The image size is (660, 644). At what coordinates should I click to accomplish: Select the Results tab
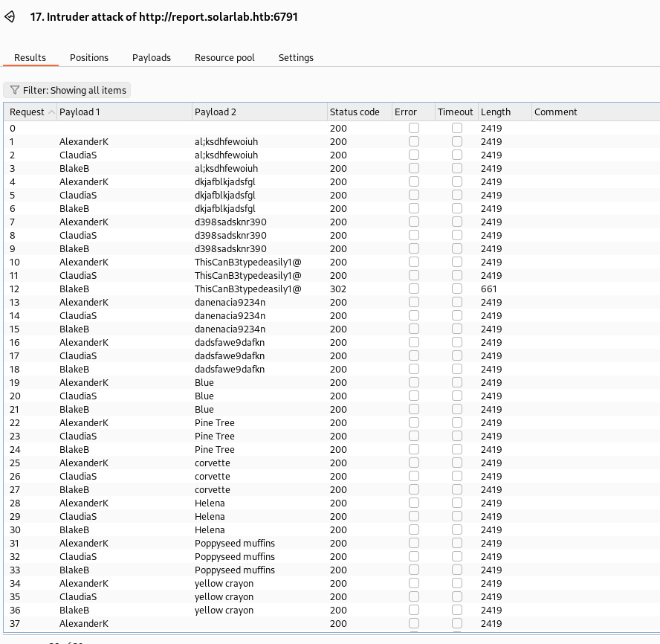pos(30,57)
